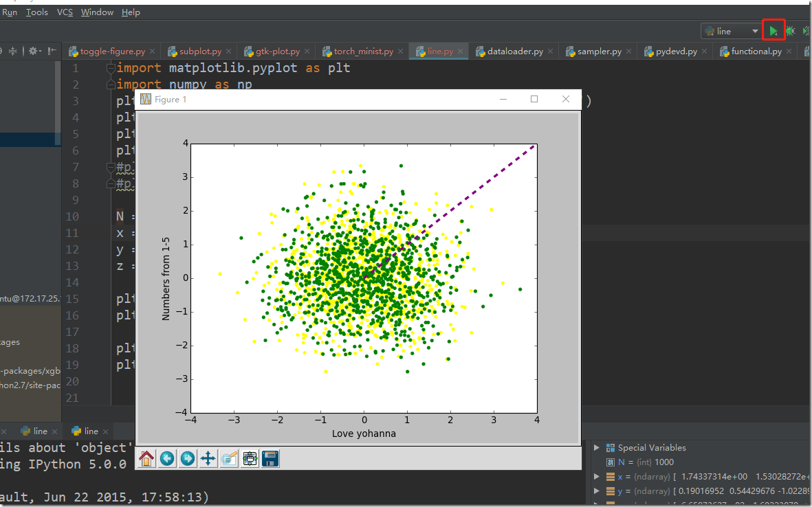Switch to the torch_minist.py tab
Viewport: 812px width, 507px height.
point(363,52)
